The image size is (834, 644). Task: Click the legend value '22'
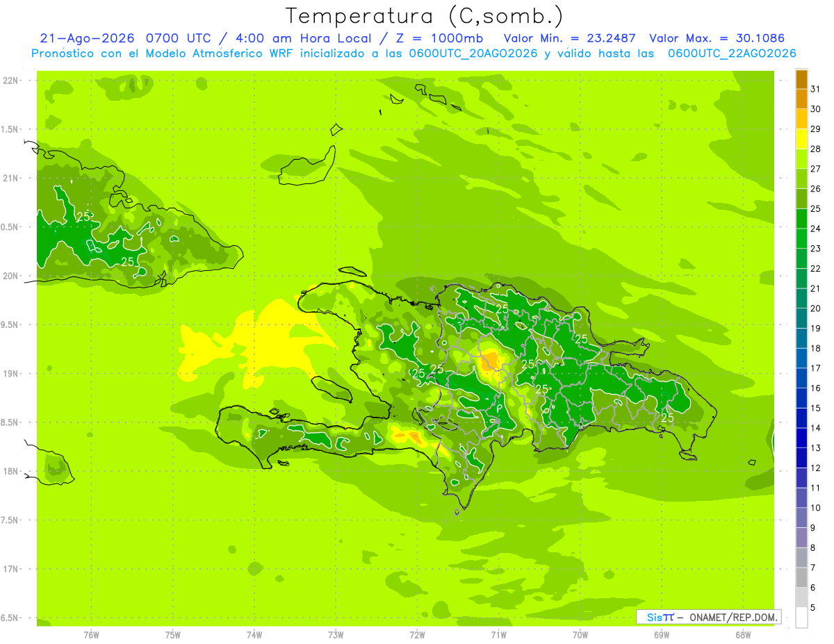(x=816, y=269)
